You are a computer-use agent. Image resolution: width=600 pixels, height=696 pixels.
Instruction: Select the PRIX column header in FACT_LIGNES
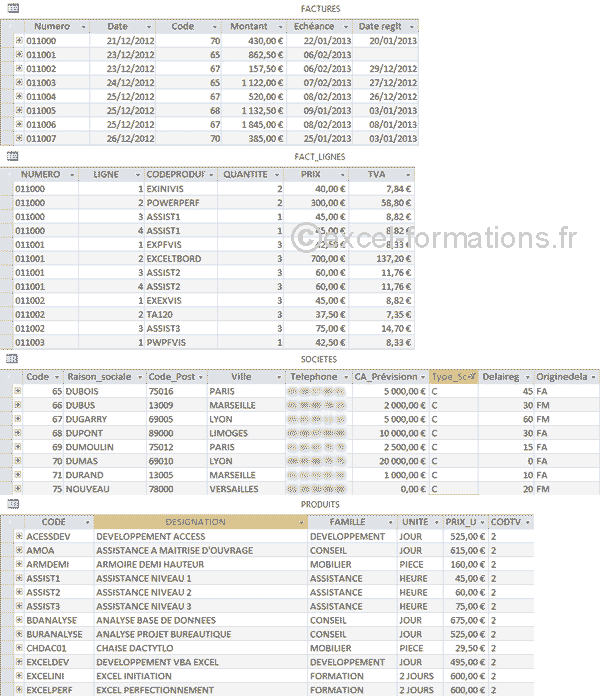[x=316, y=174]
